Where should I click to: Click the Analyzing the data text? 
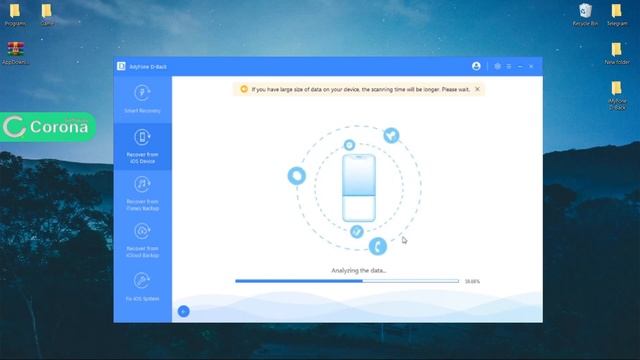tap(359, 270)
